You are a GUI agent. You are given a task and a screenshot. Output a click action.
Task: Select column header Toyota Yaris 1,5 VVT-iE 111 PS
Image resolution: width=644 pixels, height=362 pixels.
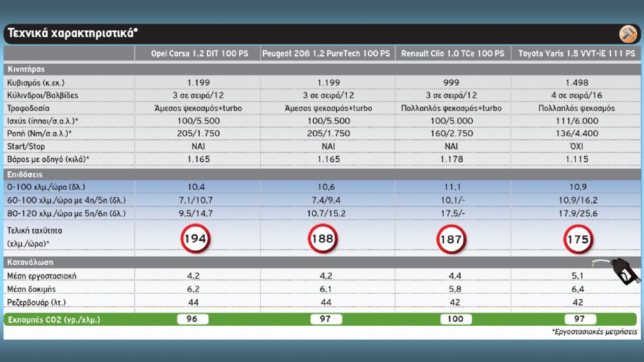(577, 53)
